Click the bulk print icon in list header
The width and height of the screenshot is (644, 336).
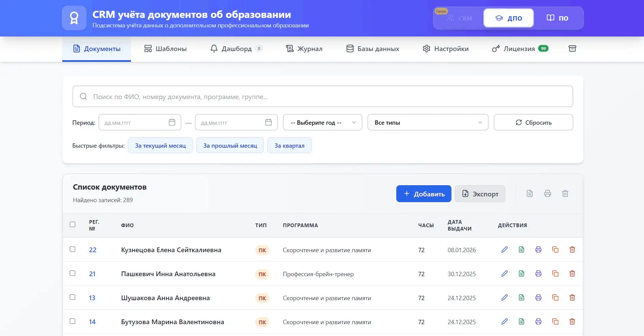point(548,194)
